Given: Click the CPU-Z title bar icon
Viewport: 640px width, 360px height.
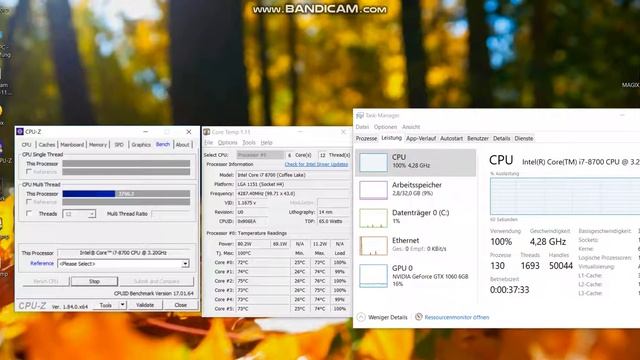Looking at the screenshot, I should 20,131.
